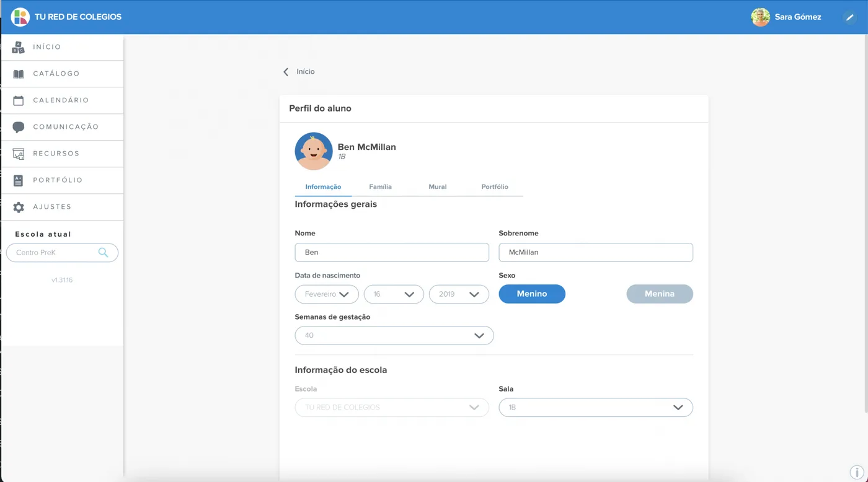Switch to the Família tab
The height and width of the screenshot is (482, 868).
tap(380, 186)
